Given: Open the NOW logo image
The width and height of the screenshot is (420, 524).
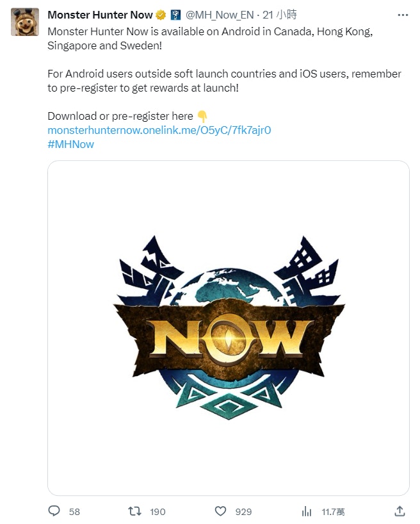Looking at the screenshot, I should pos(229,328).
